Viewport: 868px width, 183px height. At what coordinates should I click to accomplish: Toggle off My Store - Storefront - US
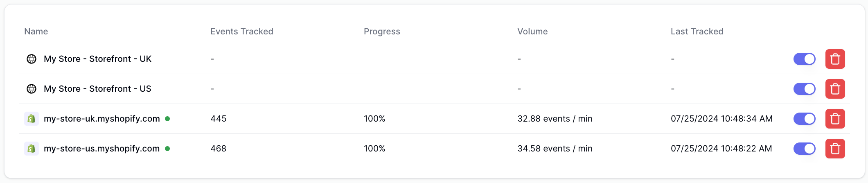[804, 89]
